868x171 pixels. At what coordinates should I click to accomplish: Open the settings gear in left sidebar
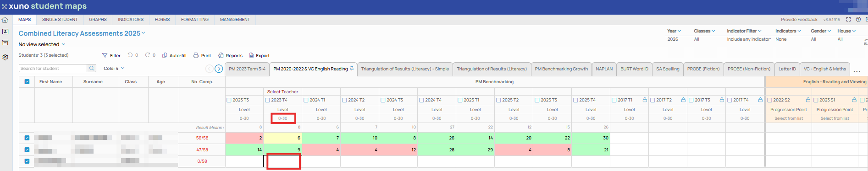5,57
